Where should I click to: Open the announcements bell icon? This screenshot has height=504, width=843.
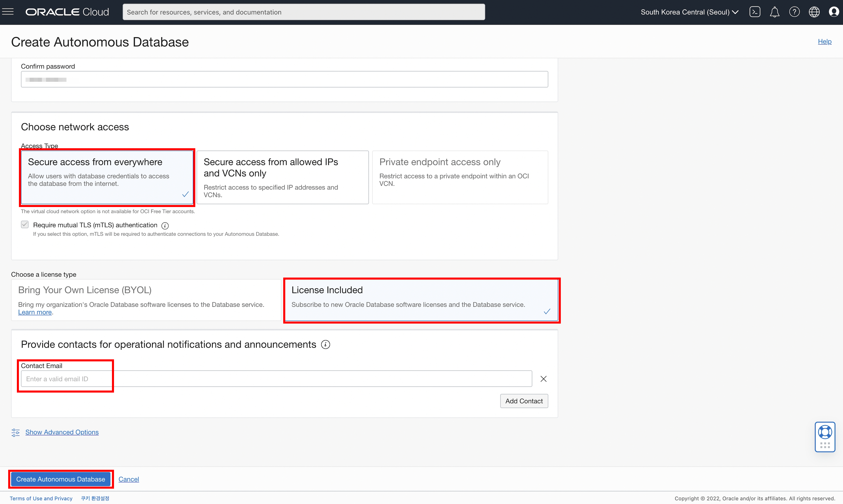(x=774, y=12)
